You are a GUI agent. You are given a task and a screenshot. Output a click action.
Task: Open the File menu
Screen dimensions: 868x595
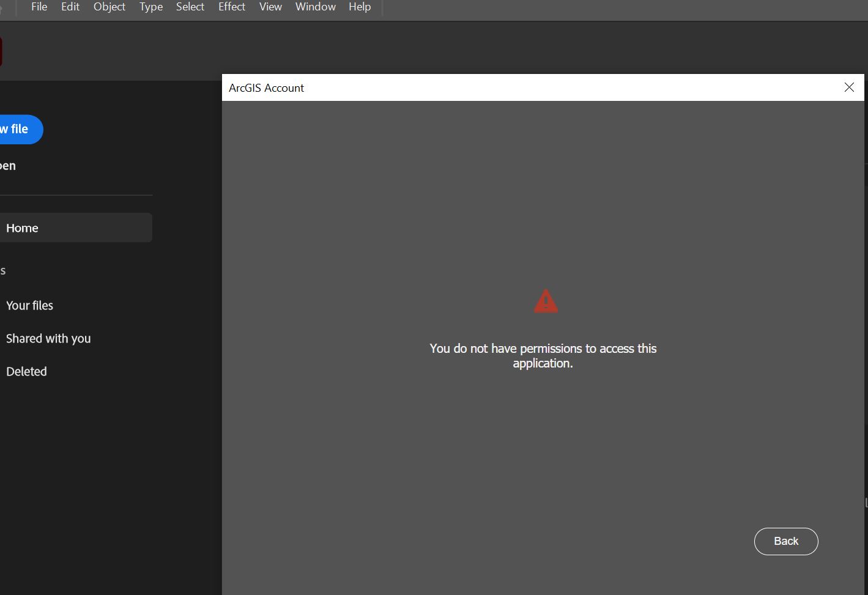39,7
